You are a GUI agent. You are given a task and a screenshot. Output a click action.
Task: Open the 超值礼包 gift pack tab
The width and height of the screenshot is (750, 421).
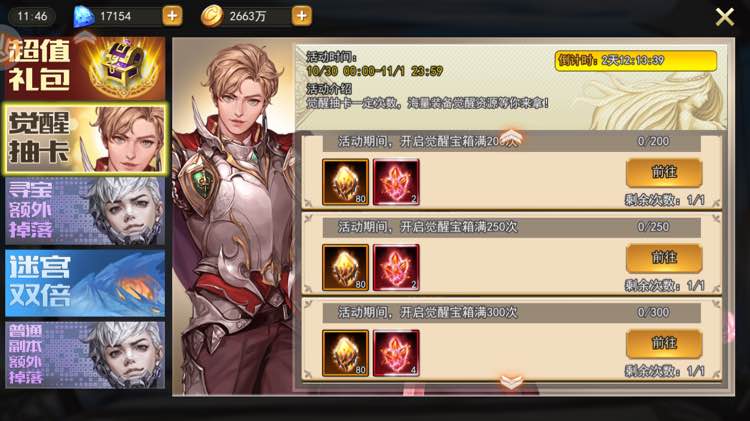85,69
